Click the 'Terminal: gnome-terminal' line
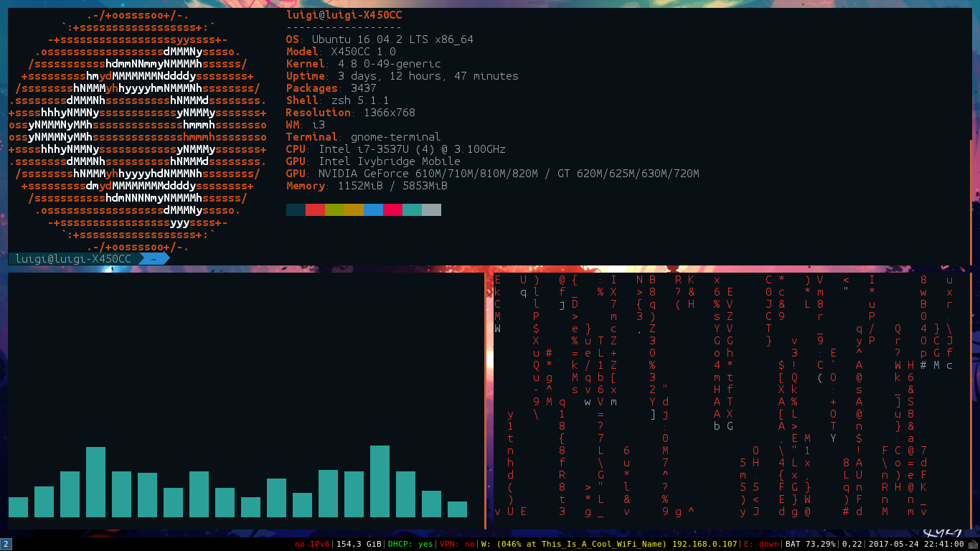 [x=363, y=137]
